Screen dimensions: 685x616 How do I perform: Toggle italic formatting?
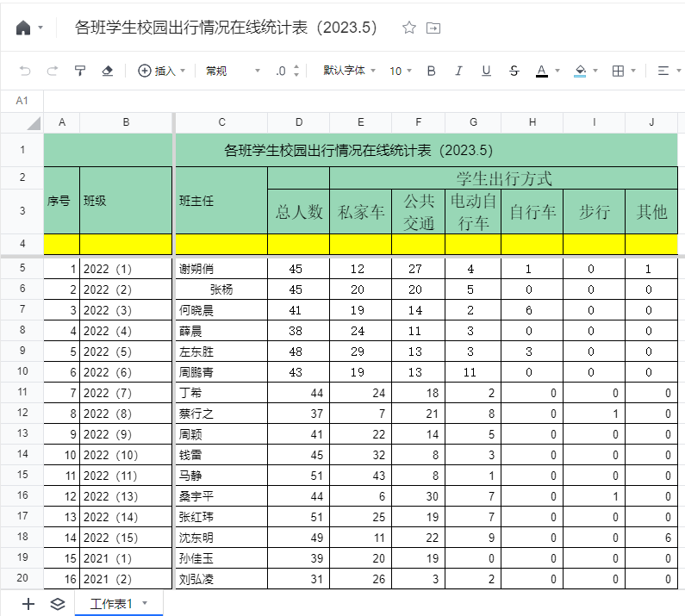pyautogui.click(x=458, y=71)
